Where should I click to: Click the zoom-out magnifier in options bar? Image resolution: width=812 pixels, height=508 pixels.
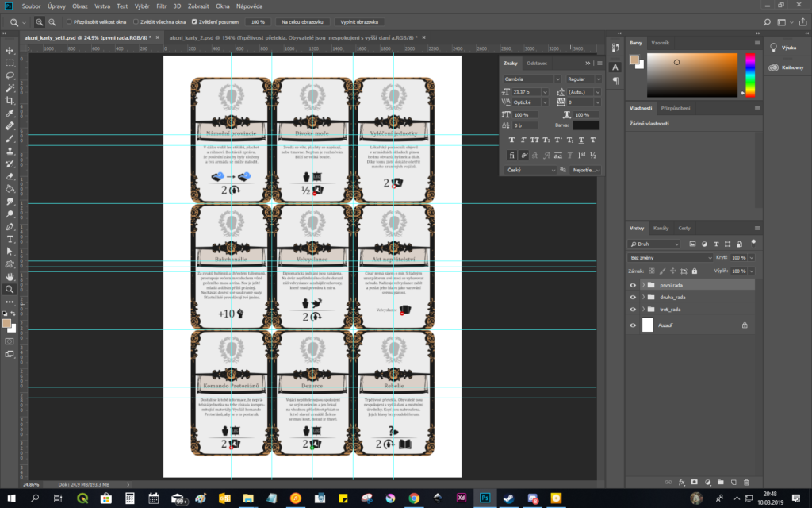[52, 22]
